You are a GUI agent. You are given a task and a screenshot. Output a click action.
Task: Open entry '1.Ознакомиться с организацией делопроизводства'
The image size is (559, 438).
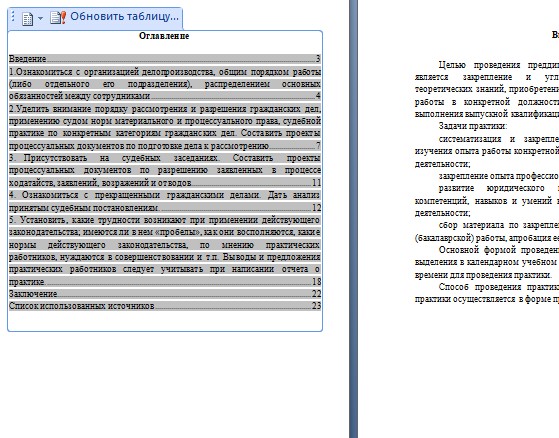click(x=165, y=84)
